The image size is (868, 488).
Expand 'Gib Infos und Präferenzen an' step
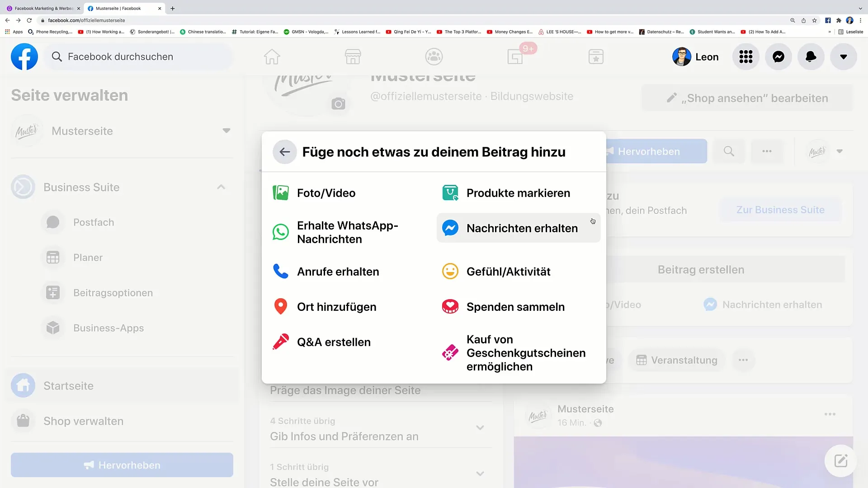pos(480,428)
